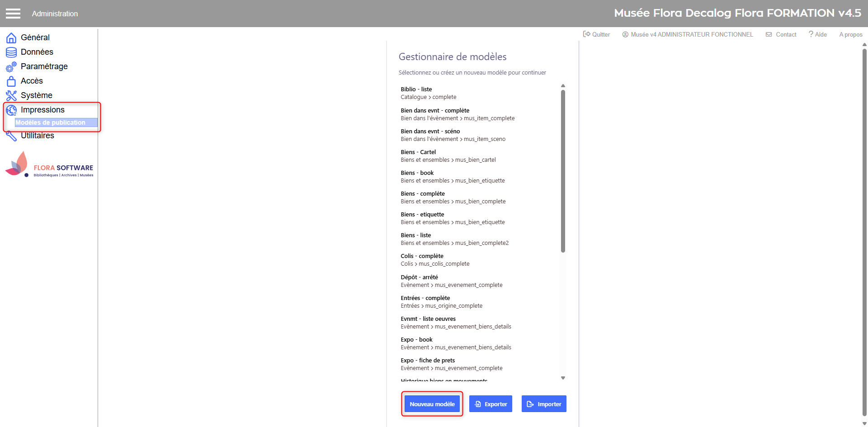Select the Biens - Cartel model
The width and height of the screenshot is (868, 427).
pyautogui.click(x=418, y=152)
